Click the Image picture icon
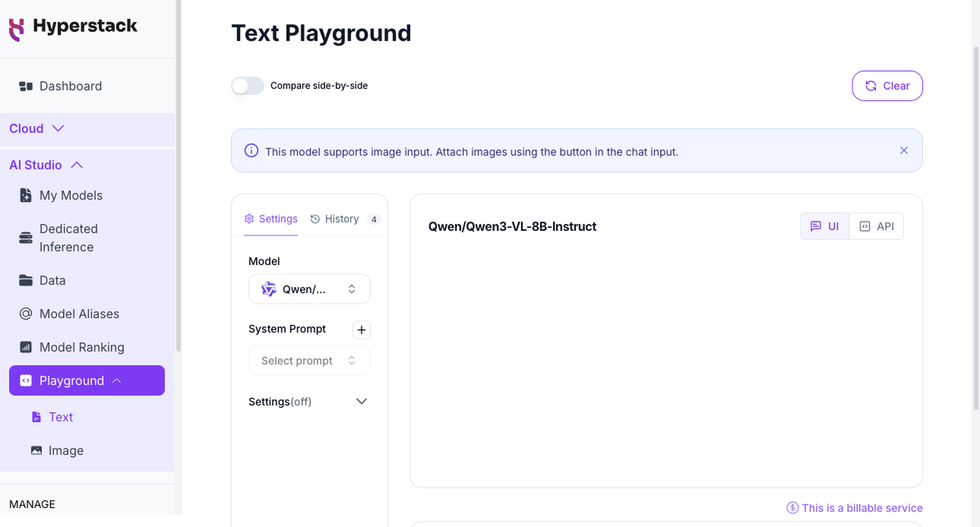Screen dimensions: 980x527 point(36,450)
